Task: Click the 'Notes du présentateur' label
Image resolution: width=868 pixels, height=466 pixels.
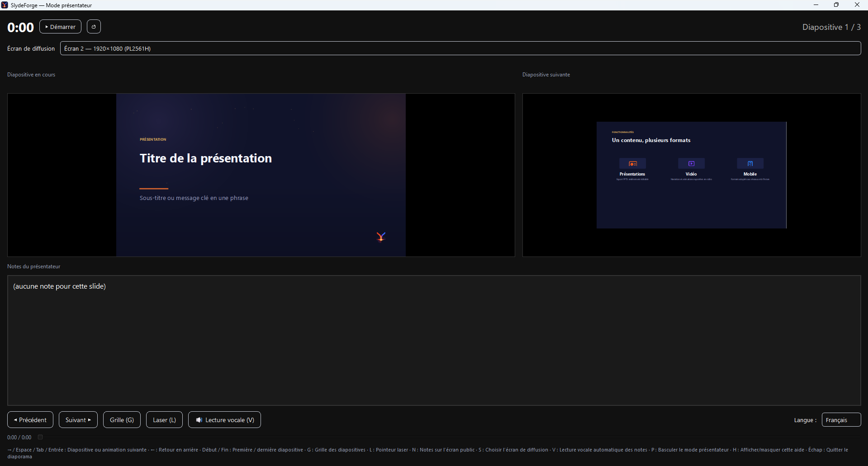Action: (33, 266)
